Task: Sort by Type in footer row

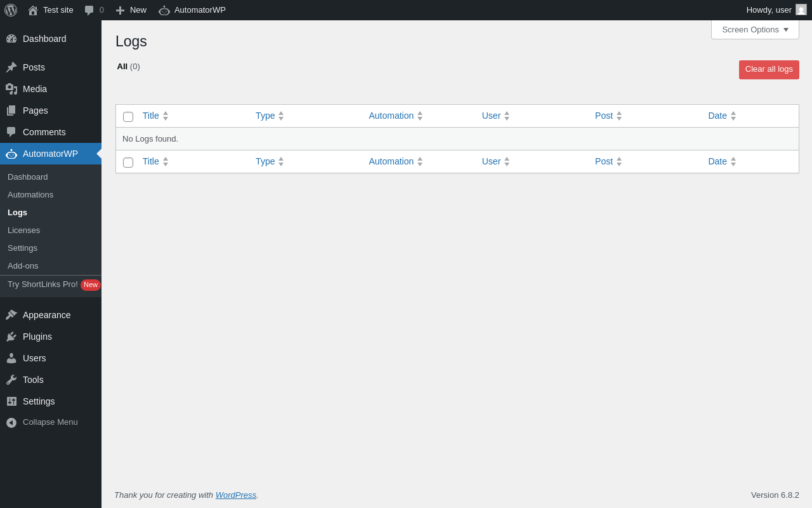Action: [265, 161]
